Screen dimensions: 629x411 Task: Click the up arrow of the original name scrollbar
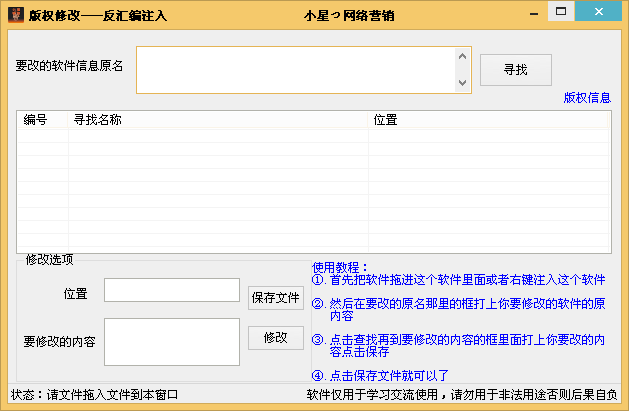pos(461,56)
